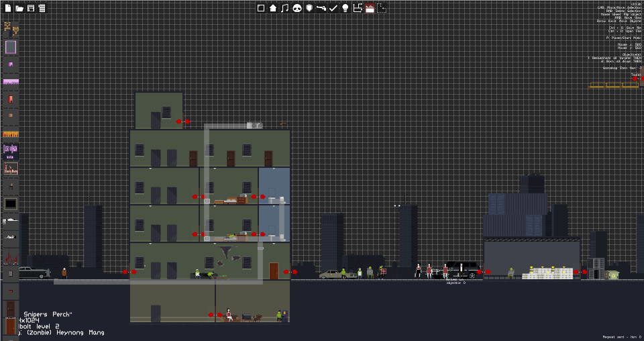The image size is (644, 341).
Task: Select the arcade machine in basement
Action: [x=284, y=316]
